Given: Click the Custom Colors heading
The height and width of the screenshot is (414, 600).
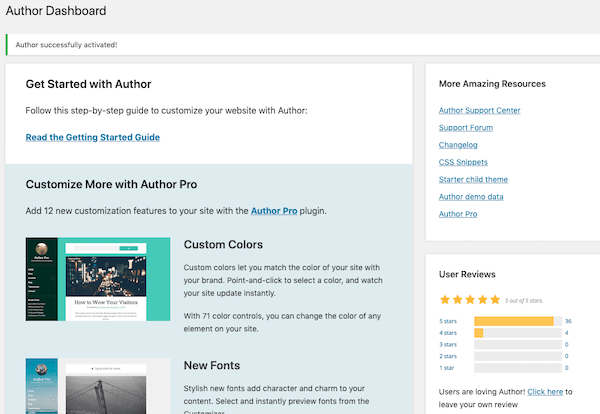Looking at the screenshot, I should 223,244.
